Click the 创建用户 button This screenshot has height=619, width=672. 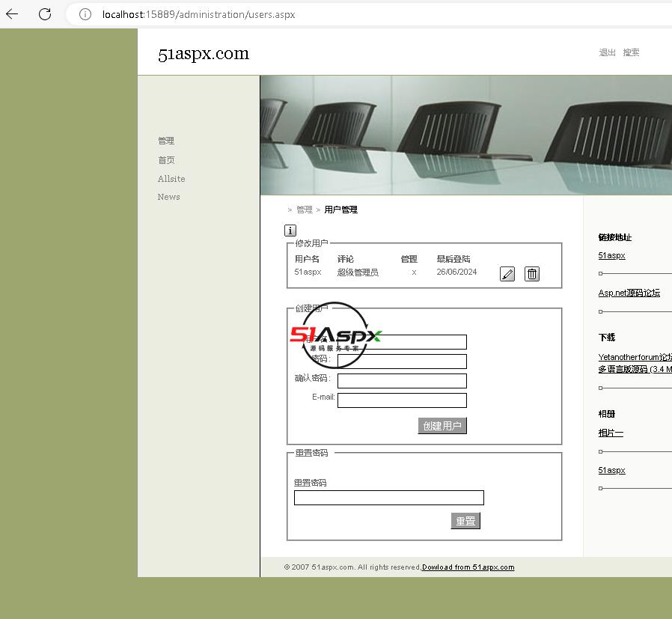pos(442,426)
